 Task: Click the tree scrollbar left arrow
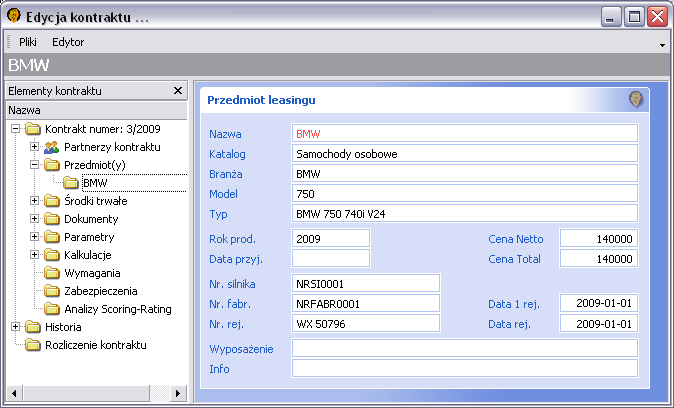pos(15,393)
